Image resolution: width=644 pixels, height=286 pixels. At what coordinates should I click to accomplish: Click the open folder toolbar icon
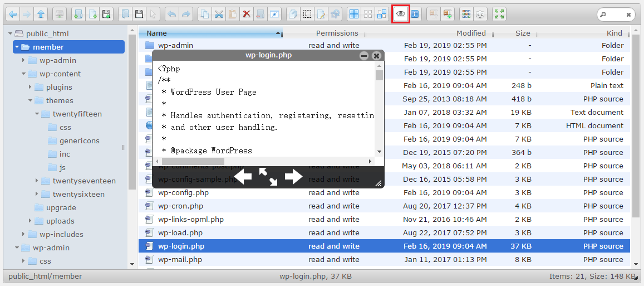(125, 14)
